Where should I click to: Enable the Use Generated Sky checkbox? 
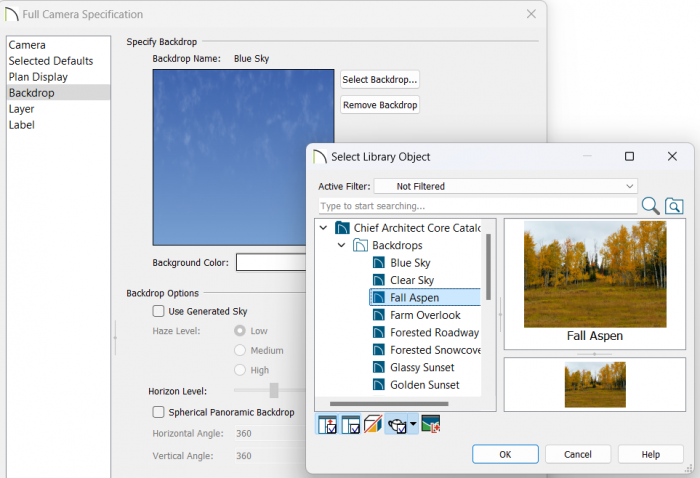click(158, 311)
